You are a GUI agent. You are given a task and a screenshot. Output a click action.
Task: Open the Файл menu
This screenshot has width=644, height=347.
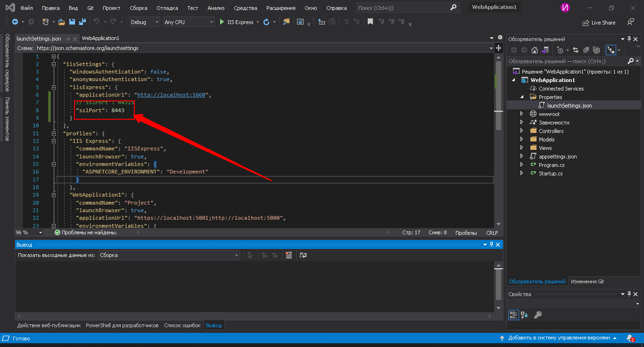coord(26,8)
